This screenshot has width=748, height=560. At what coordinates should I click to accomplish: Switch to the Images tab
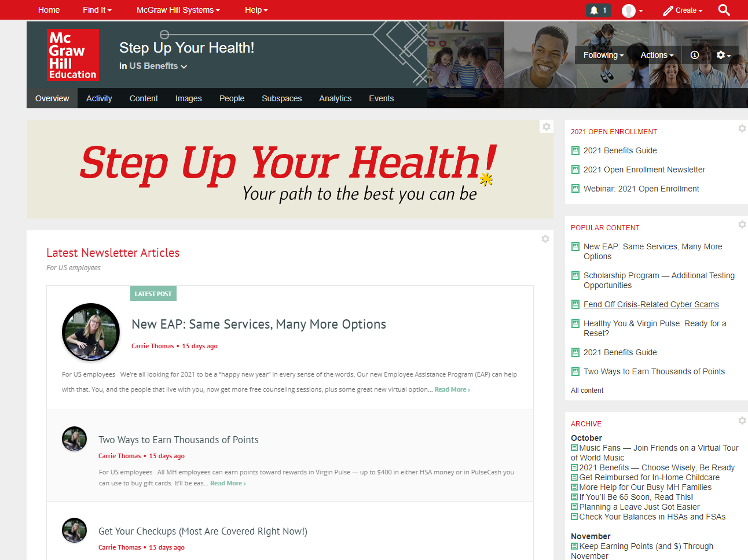189,98
